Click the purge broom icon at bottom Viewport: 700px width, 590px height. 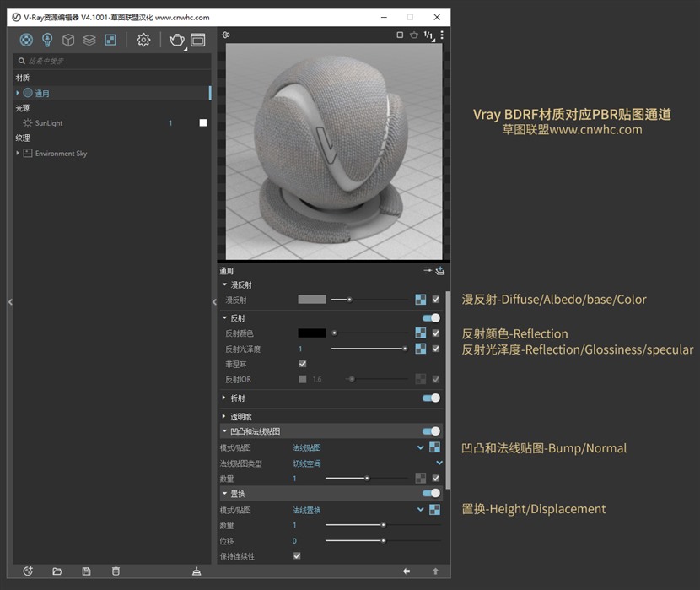click(x=197, y=571)
